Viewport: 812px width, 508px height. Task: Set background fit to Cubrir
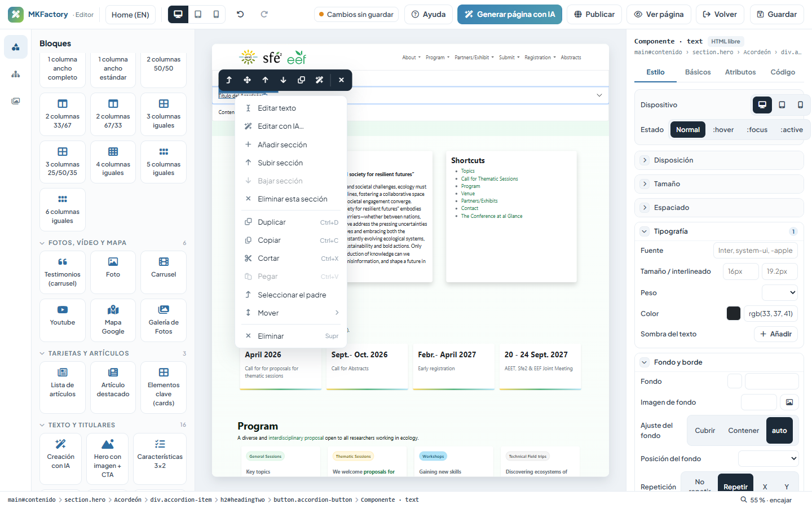point(705,431)
